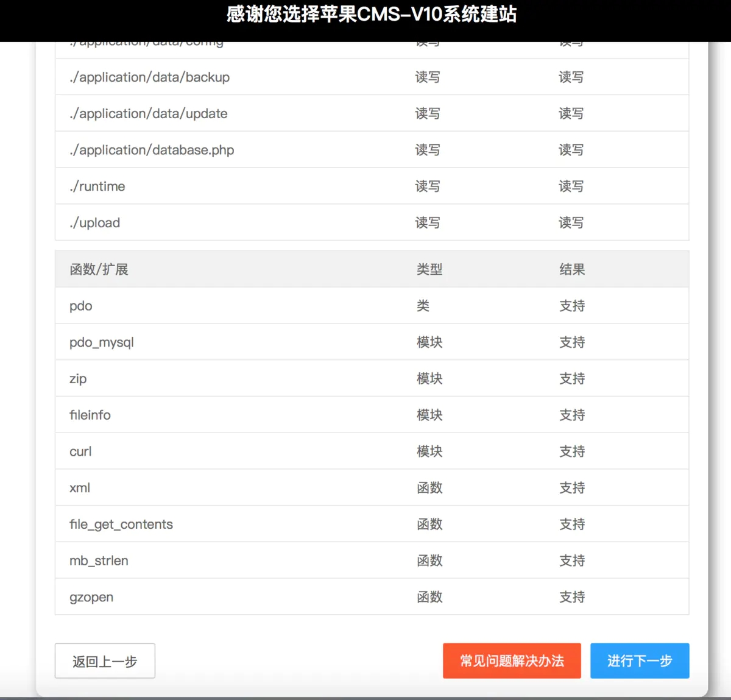Select the ./application/data/update path
This screenshot has height=700, width=731.
pyautogui.click(x=149, y=114)
